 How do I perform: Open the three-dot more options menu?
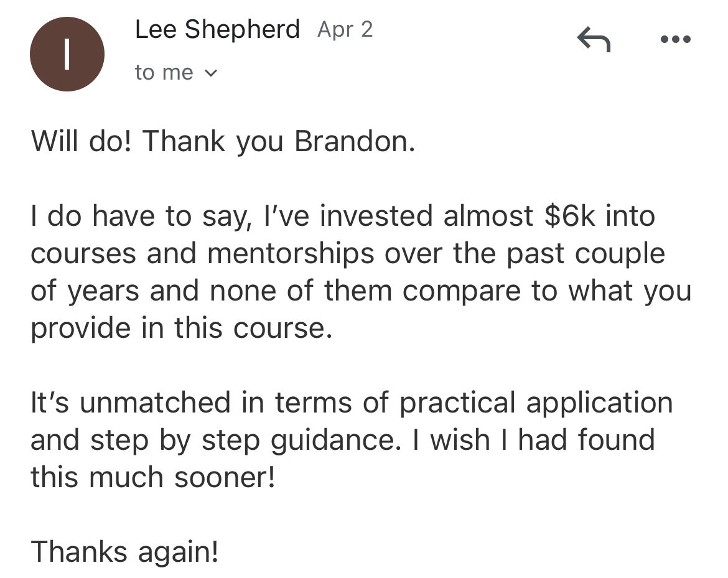(676, 39)
